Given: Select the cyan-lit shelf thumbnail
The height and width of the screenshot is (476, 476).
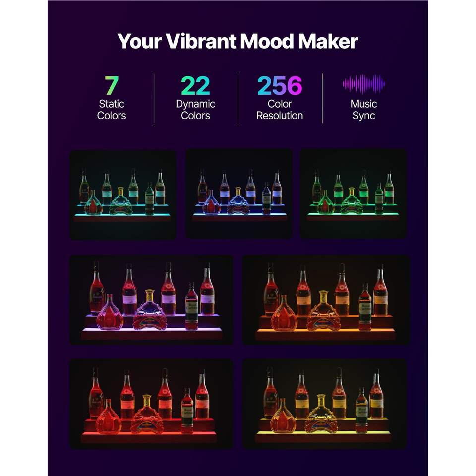Looking at the screenshot, I should (123, 195).
